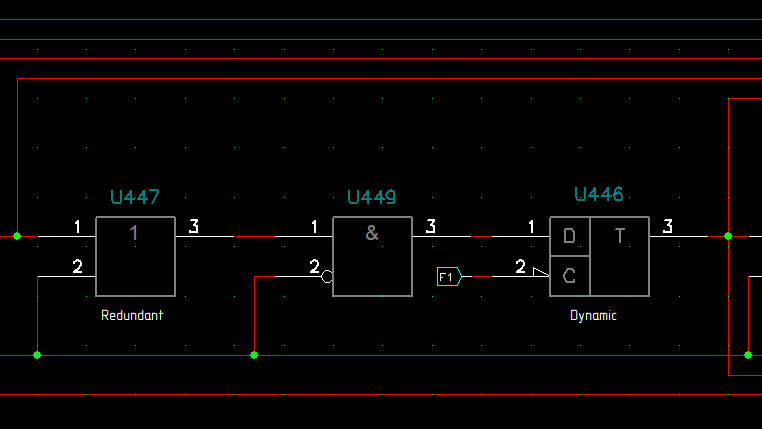The image size is (762, 429).
Task: Click the U446 reference designator label
Action: [x=599, y=194]
